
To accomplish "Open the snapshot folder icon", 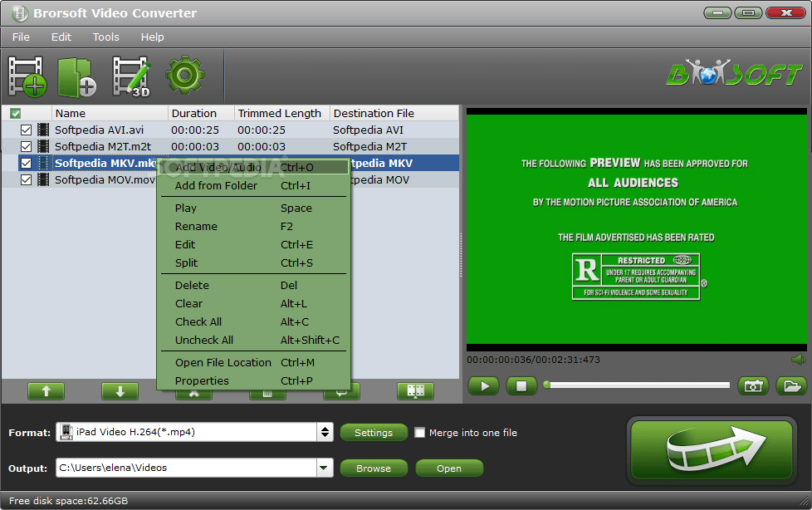I will (x=792, y=386).
